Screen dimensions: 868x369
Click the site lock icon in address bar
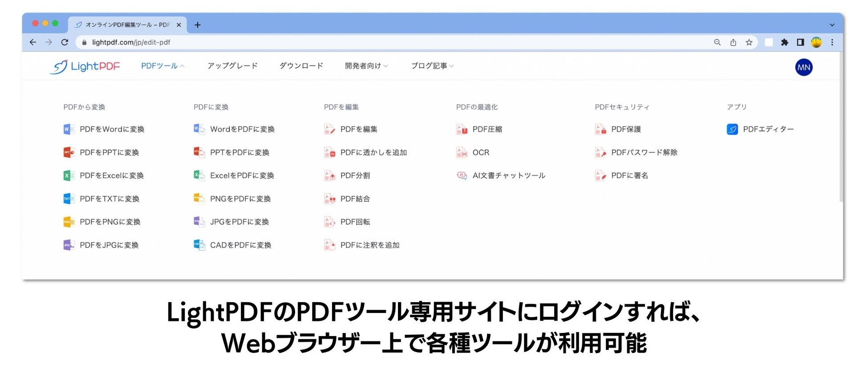(x=84, y=42)
